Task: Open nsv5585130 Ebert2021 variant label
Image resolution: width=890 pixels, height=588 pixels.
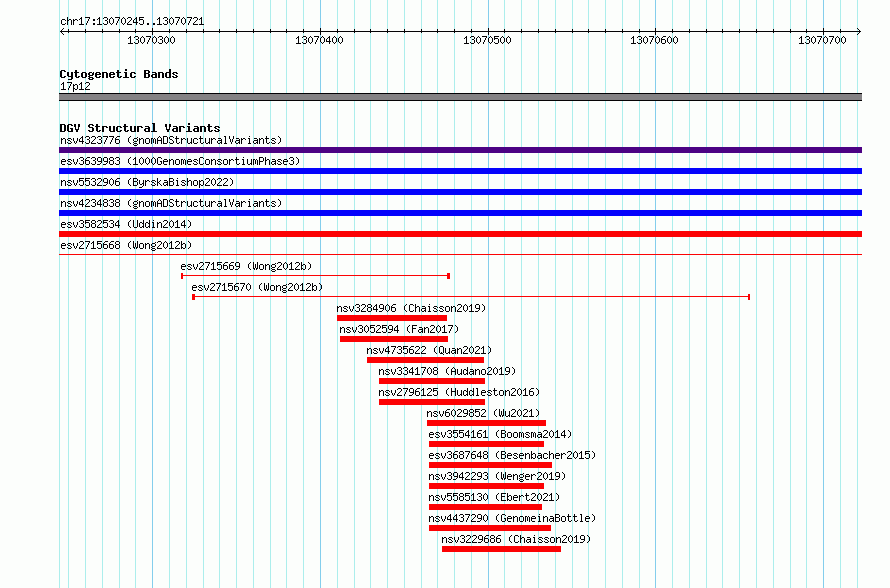Action: (x=494, y=497)
